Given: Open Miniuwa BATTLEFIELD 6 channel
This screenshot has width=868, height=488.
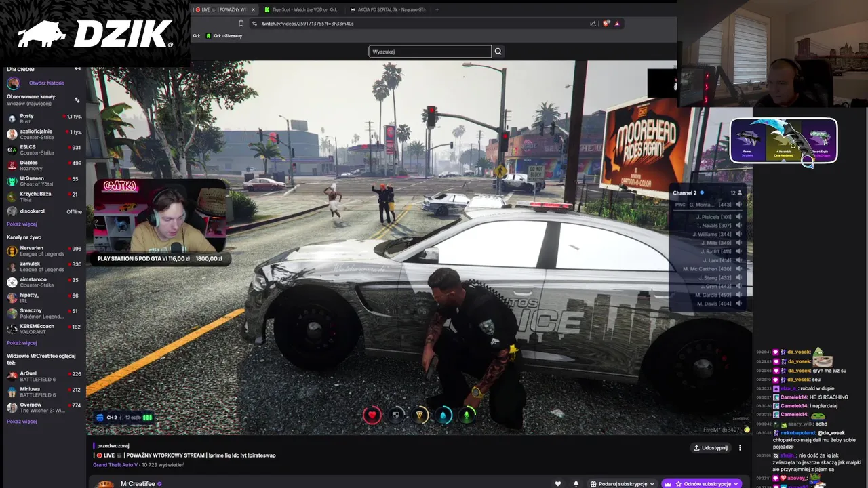Looking at the screenshot, I should [x=44, y=392].
